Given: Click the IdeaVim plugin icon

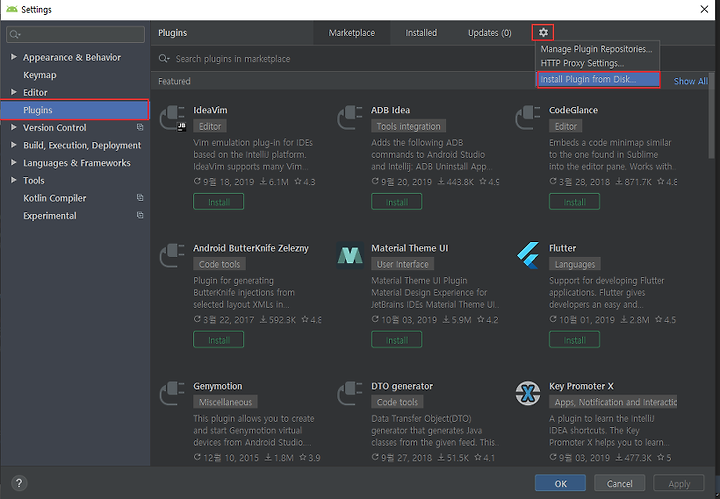Looking at the screenshot, I should pos(173,118).
